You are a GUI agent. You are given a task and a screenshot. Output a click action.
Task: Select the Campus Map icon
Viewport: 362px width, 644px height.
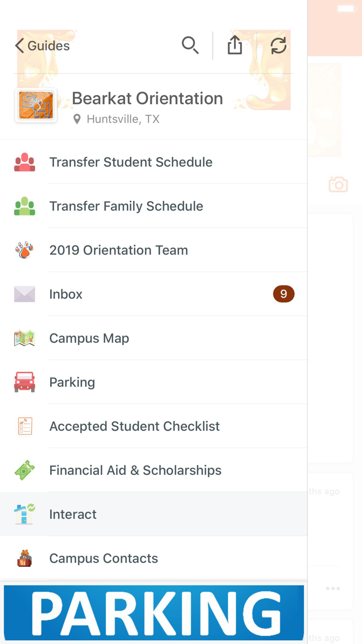(24, 338)
